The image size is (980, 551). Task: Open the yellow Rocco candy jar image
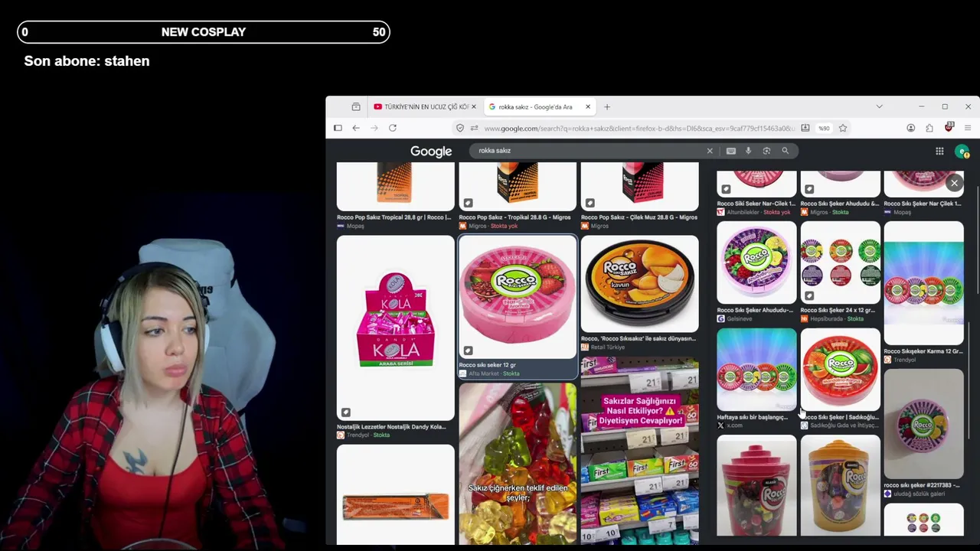pyautogui.click(x=840, y=487)
